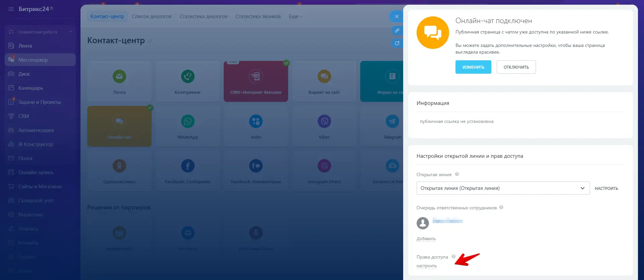Image resolution: width=644 pixels, height=280 pixels.
Task: Select the Avito channel icon
Action: click(256, 121)
